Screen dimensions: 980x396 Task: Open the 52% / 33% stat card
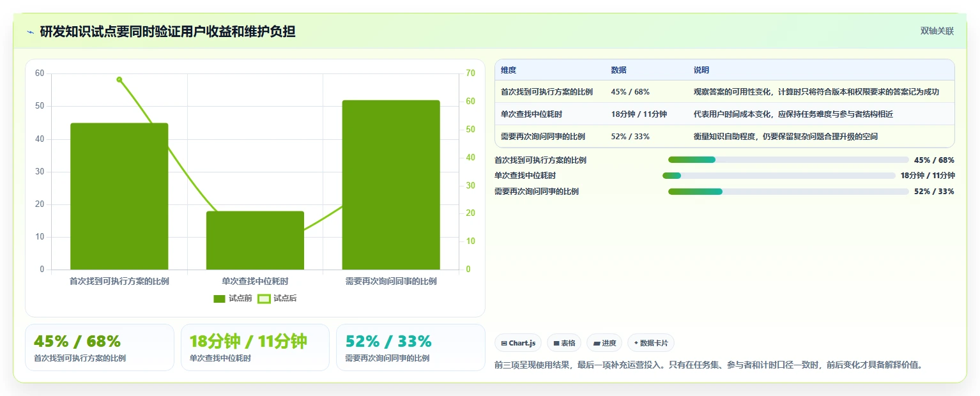coord(411,347)
